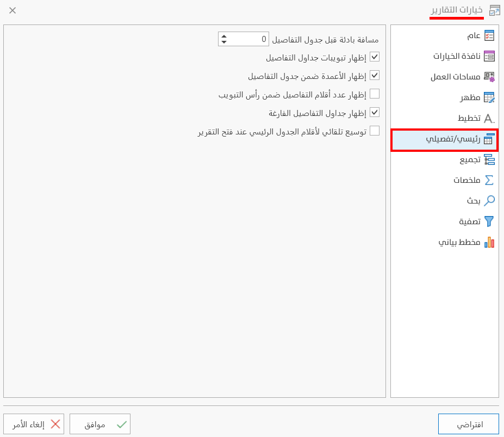504x437 pixels.
Task: Click the مساحات العمل workspaces icon
Action: [x=490, y=77]
